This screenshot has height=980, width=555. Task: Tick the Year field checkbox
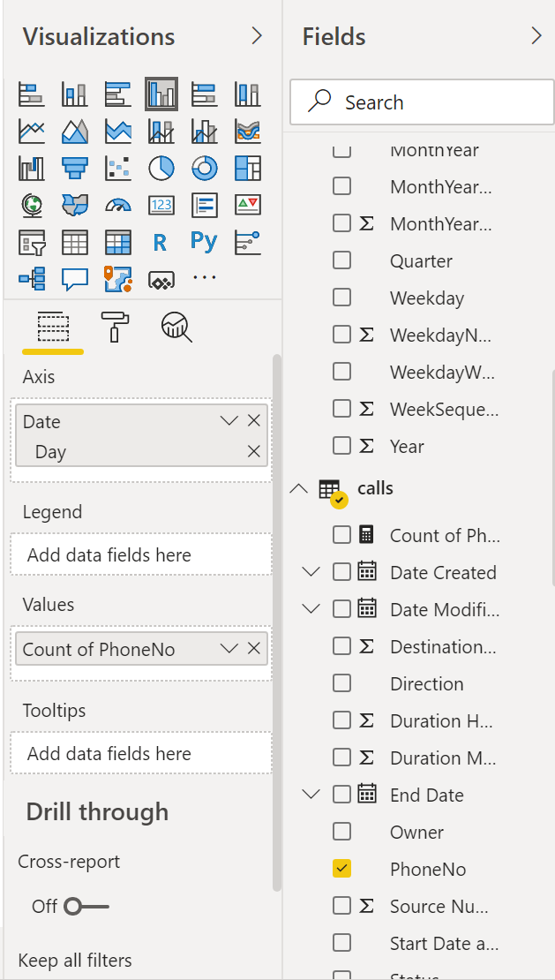tap(341, 446)
